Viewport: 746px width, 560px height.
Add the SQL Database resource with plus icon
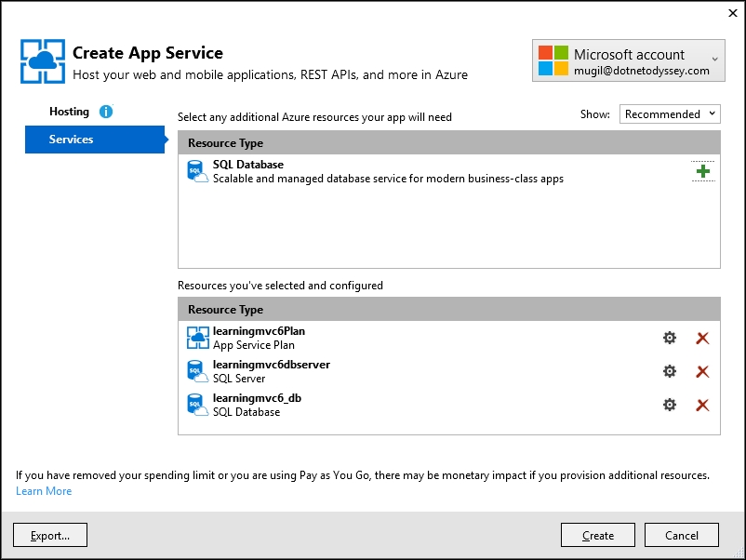(x=702, y=171)
